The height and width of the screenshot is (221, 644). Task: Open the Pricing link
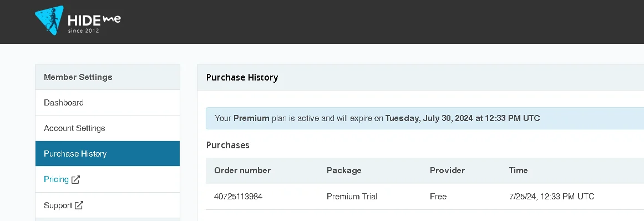[56, 179]
